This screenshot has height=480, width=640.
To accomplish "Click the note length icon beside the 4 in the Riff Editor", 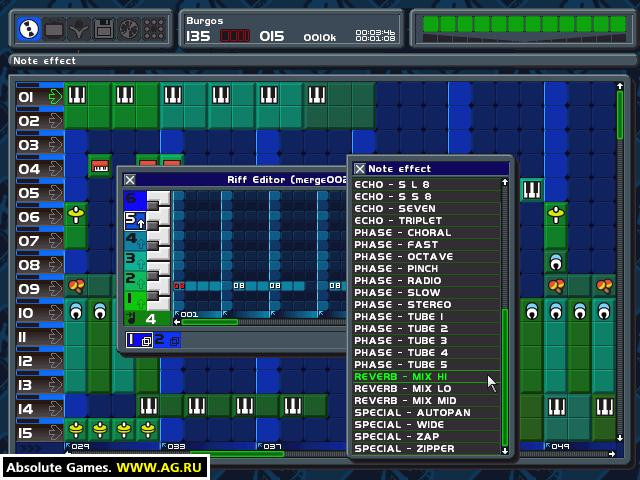I will pos(131,318).
